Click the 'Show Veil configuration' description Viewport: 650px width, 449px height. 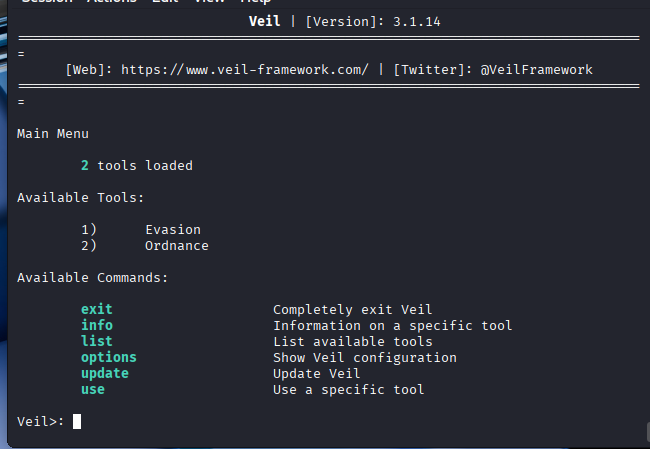click(364, 358)
